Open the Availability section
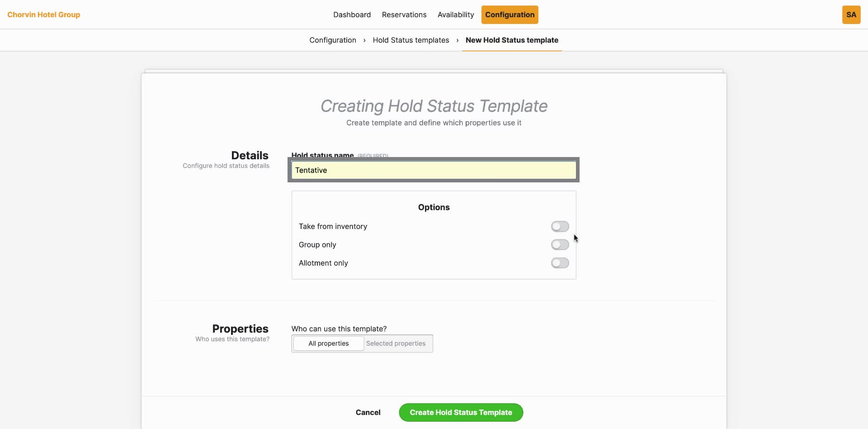This screenshot has width=868, height=429. coord(456,14)
